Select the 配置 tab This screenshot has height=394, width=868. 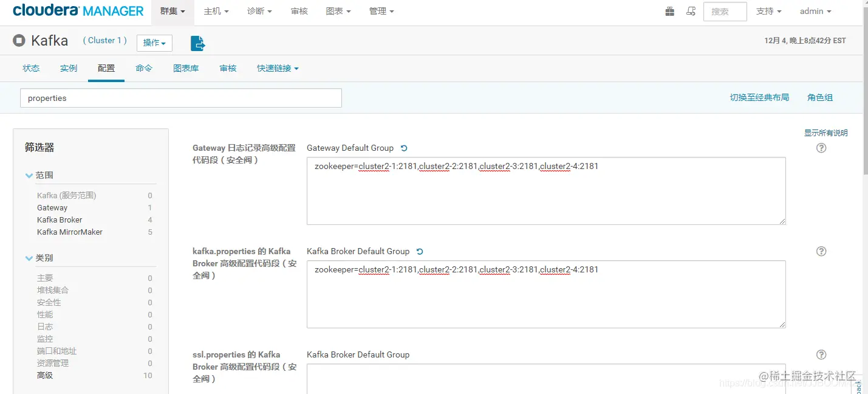pyautogui.click(x=106, y=69)
